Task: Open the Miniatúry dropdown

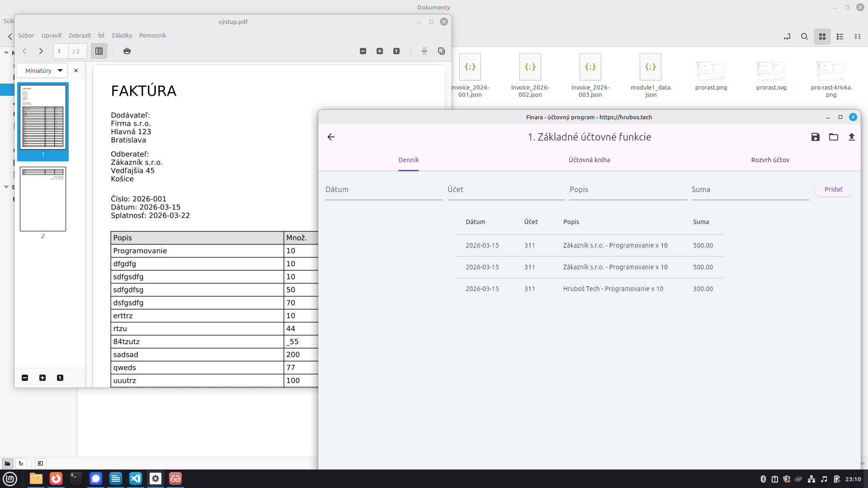Action: [42, 70]
